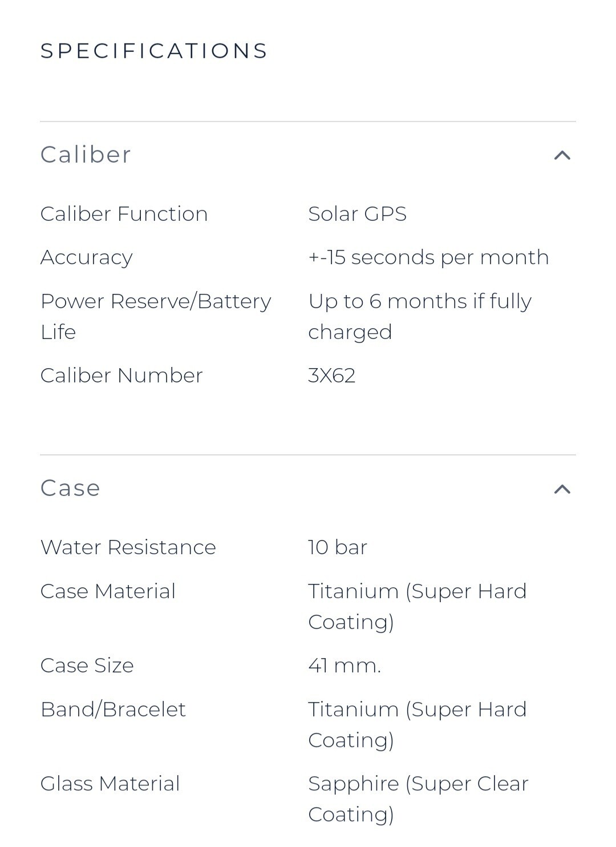Collapse the Caliber section chevron

pyautogui.click(x=562, y=155)
